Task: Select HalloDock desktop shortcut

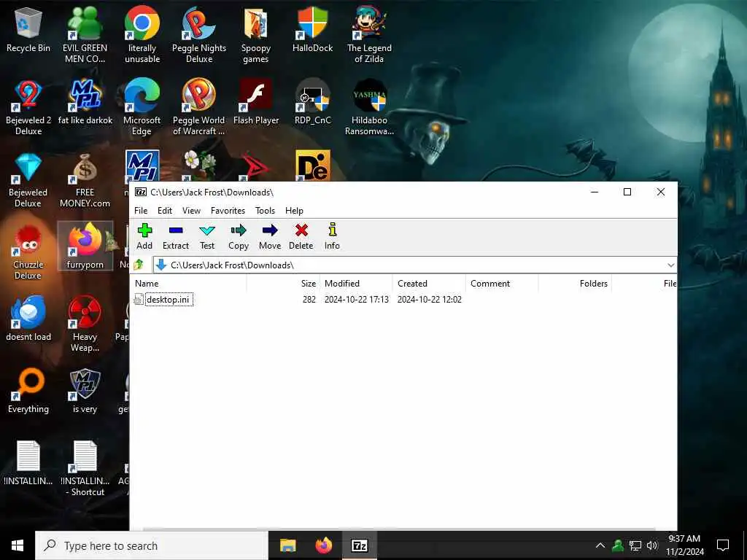Action: 312,30
